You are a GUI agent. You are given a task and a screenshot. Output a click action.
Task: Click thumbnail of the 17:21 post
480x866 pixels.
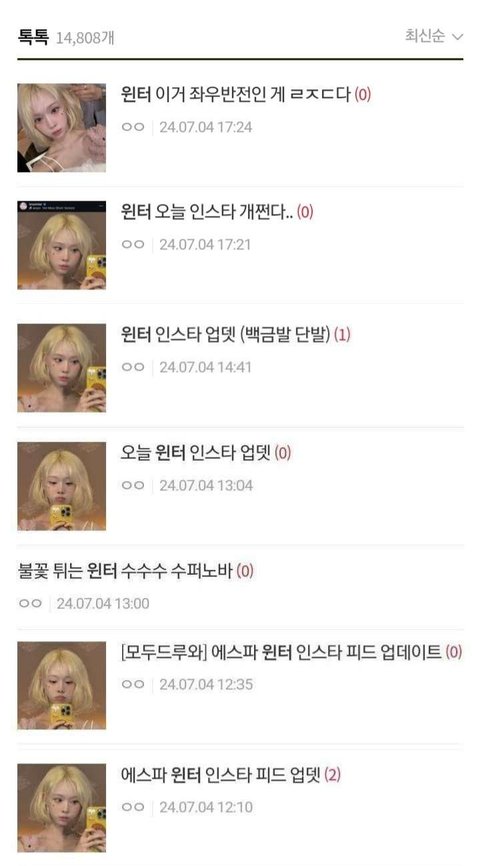point(61,245)
